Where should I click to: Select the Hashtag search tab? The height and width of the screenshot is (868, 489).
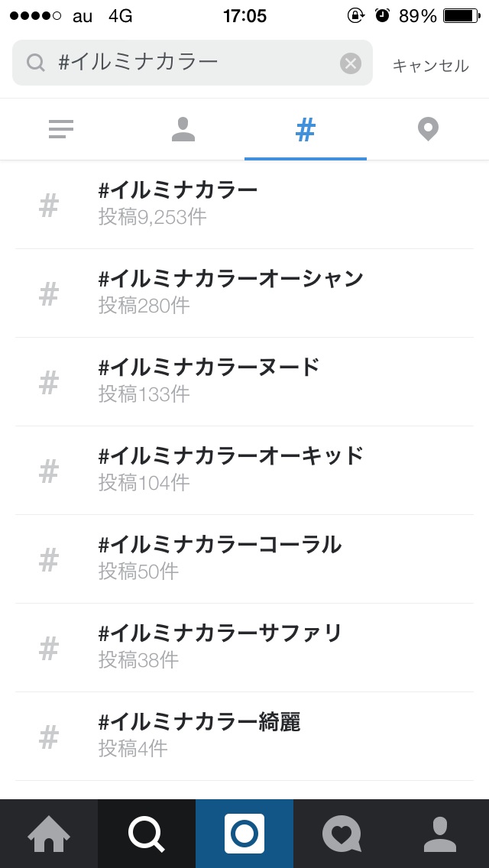coord(306,131)
